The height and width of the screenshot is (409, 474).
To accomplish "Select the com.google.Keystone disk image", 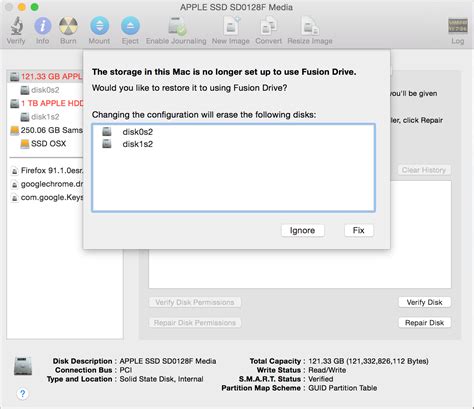I will pyautogui.click(x=46, y=198).
